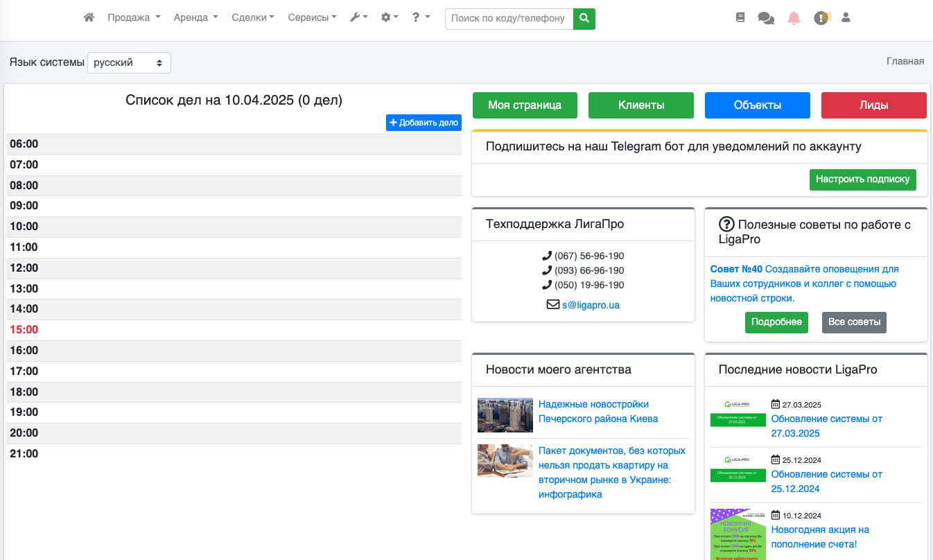Screen dimensions: 933x560
Task: Open the notifications bell icon
Action: (794, 19)
